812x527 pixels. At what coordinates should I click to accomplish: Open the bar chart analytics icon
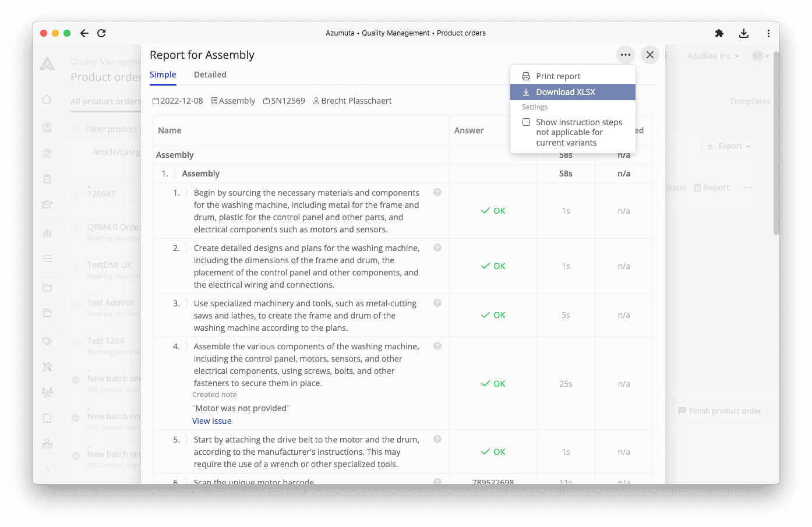47,232
